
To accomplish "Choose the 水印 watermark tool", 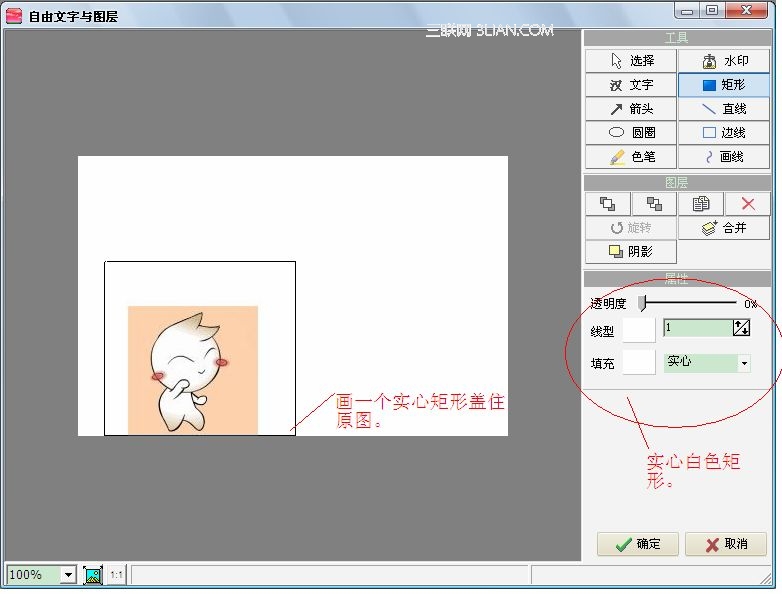I will click(724, 61).
